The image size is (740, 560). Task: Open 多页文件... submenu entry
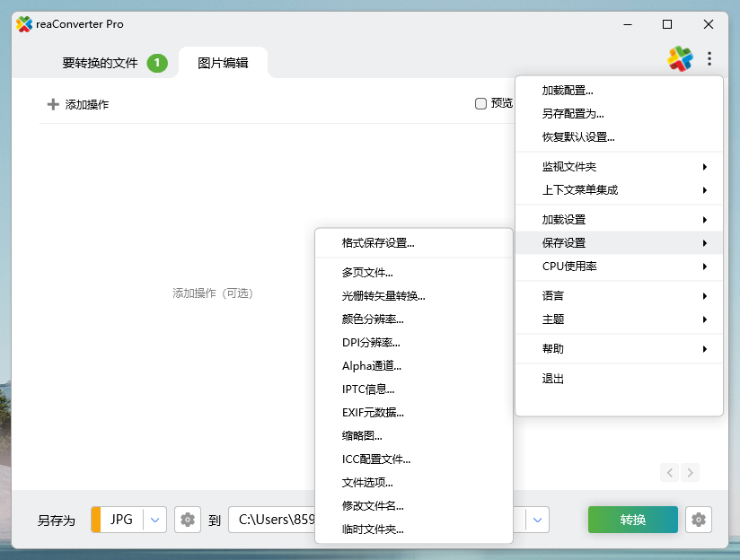pos(414,272)
